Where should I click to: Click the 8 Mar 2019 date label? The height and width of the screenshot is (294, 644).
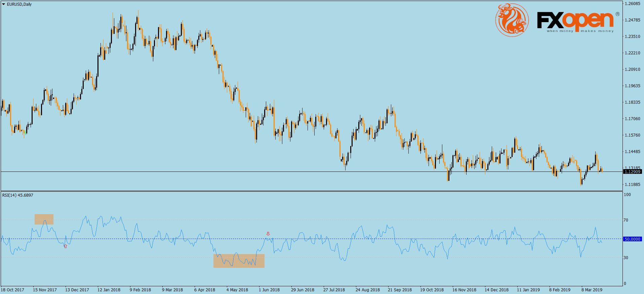click(592, 290)
